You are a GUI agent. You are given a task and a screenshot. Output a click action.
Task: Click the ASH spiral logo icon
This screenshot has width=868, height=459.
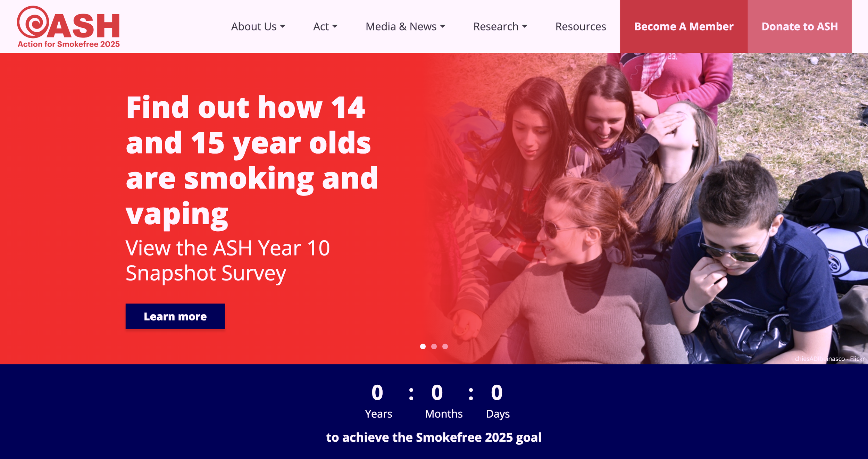(33, 22)
